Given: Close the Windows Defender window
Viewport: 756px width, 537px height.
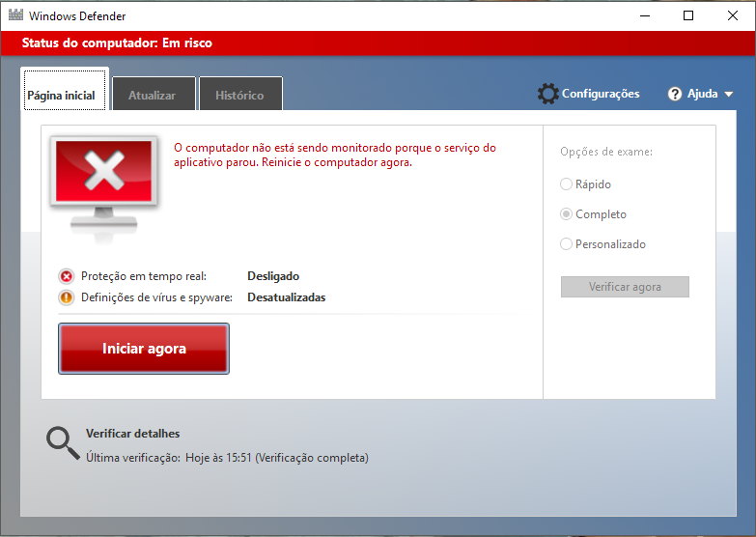Looking at the screenshot, I should [x=733, y=15].
